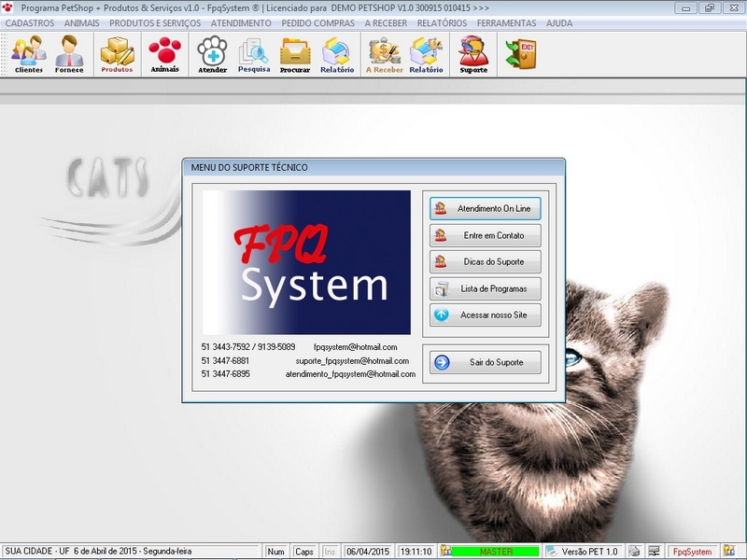The image size is (747, 560).
Task: Click the 06/04/2015 date in status bar
Action: point(368,552)
